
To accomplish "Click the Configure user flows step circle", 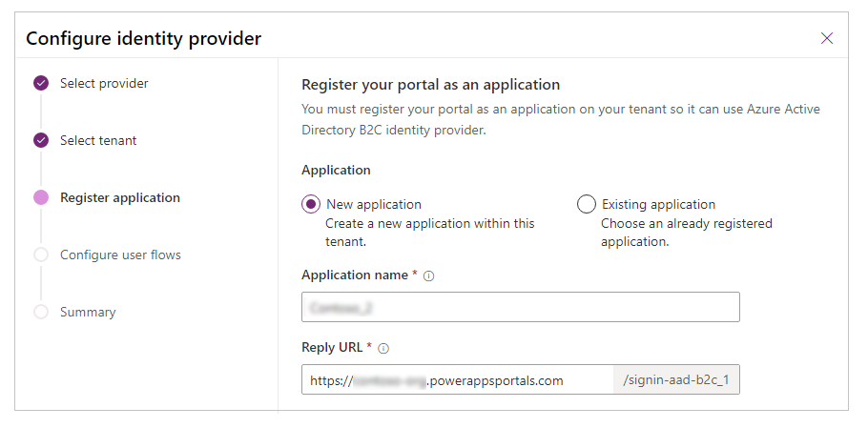I will pos(40,255).
